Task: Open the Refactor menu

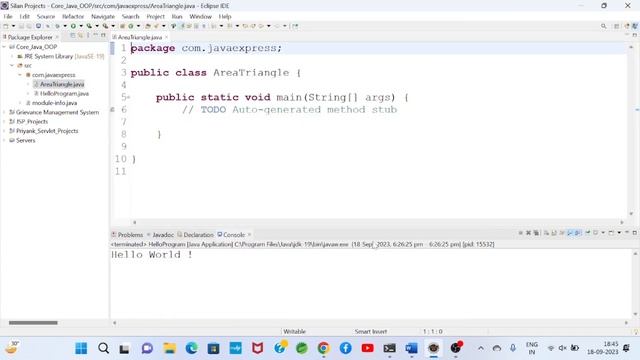Action: pos(73,16)
